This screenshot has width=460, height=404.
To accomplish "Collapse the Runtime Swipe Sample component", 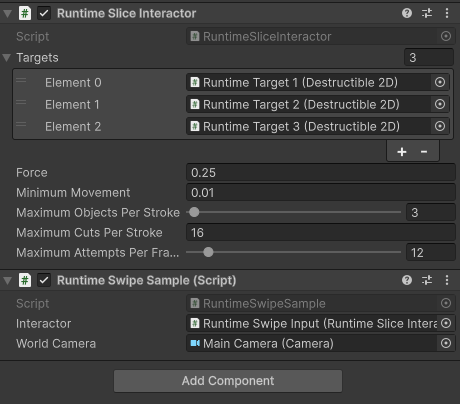I will (7, 280).
